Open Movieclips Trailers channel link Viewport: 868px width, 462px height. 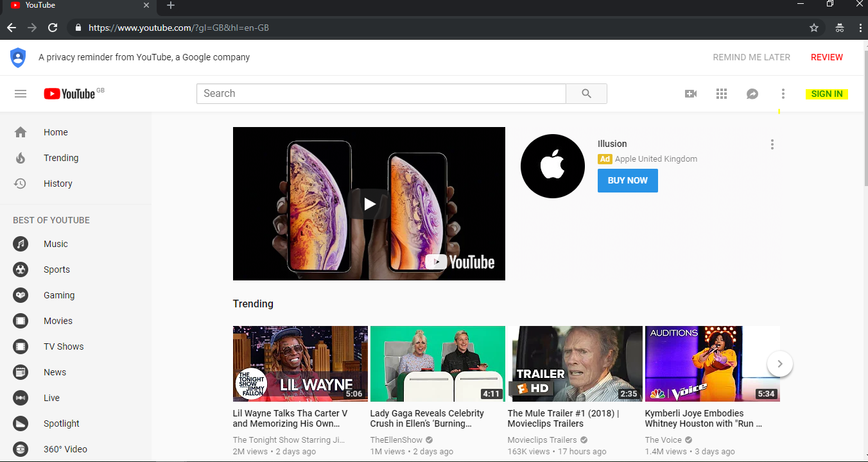[542, 440]
